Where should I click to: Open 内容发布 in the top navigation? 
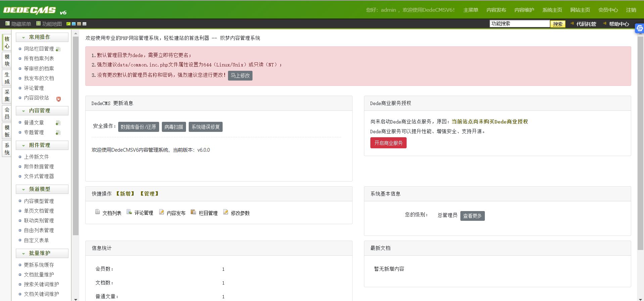pyautogui.click(x=496, y=10)
